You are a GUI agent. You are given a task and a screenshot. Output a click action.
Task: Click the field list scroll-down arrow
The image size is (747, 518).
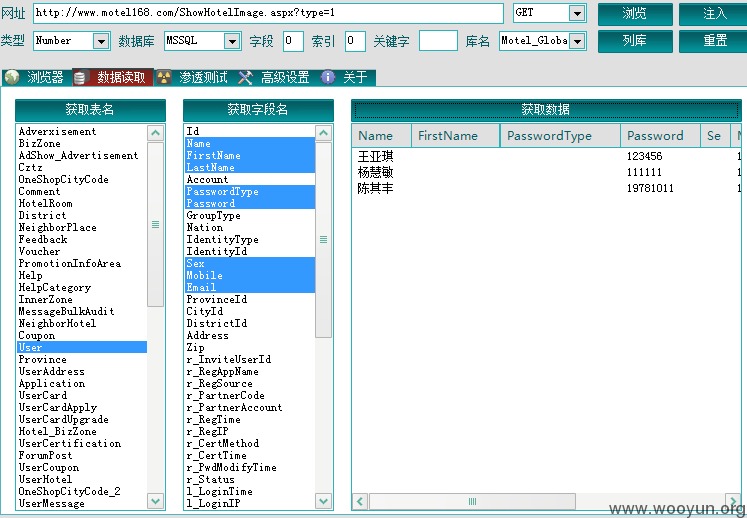(323, 501)
